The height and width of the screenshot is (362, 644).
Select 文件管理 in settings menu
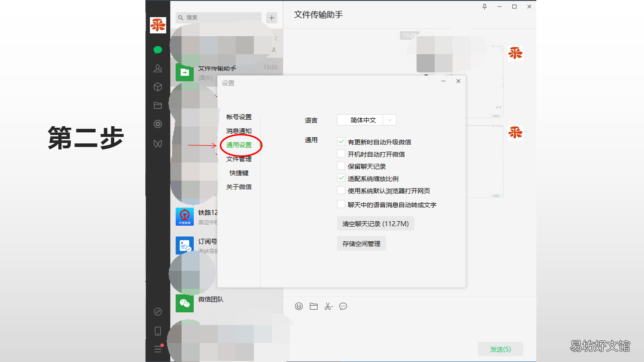tap(239, 159)
